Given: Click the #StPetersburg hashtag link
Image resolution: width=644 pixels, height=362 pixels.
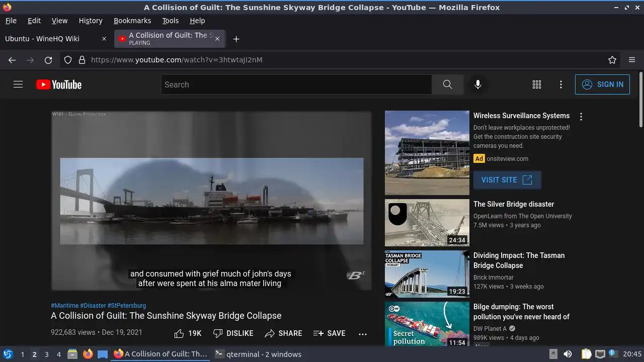Looking at the screenshot, I should [x=127, y=305].
